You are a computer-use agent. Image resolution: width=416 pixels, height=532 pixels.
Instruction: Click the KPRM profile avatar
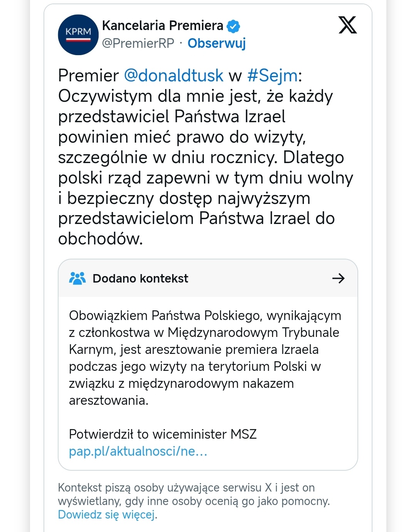[78, 35]
